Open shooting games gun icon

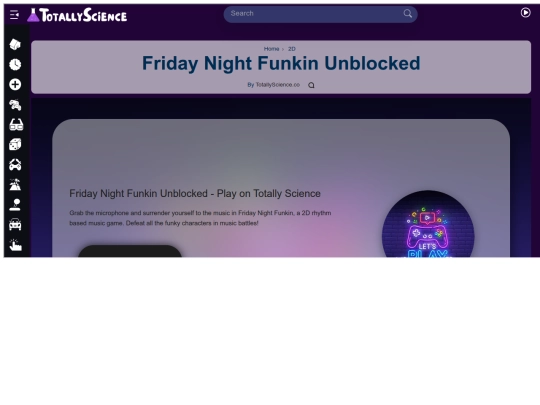[x=15, y=105]
